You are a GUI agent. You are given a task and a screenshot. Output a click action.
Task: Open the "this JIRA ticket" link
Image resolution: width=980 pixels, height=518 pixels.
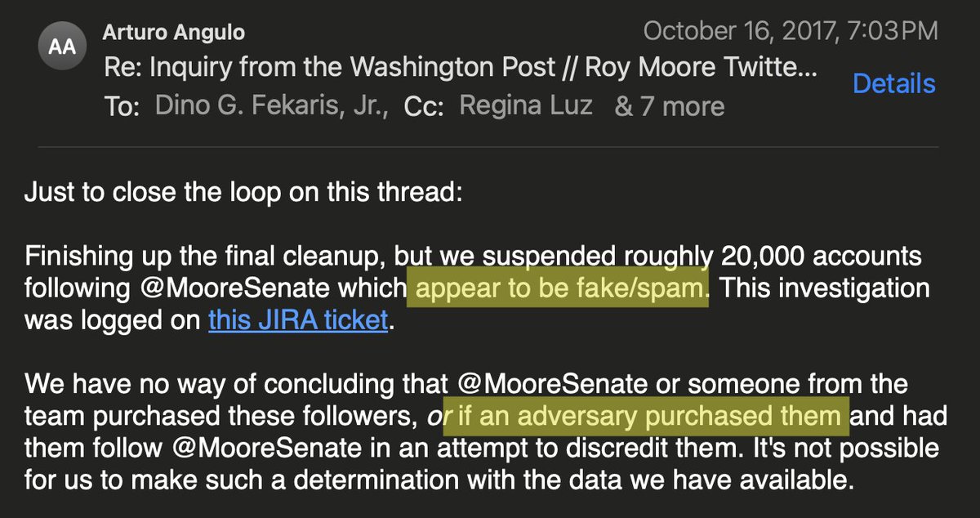pos(297,320)
